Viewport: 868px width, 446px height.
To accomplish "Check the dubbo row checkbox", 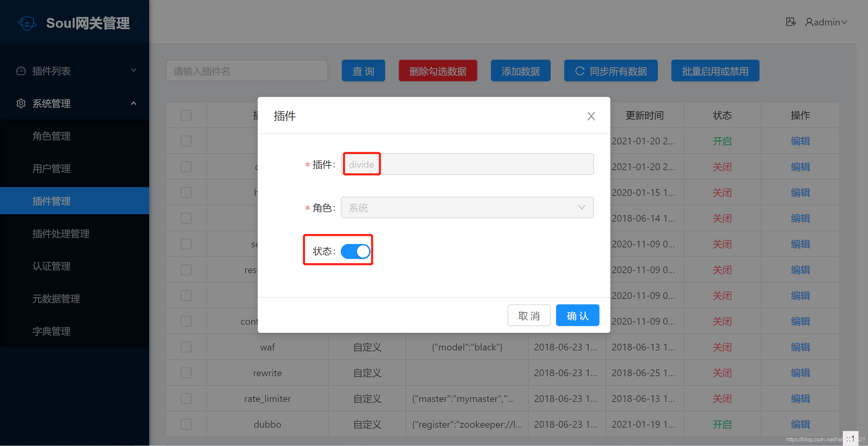I will click(186, 424).
